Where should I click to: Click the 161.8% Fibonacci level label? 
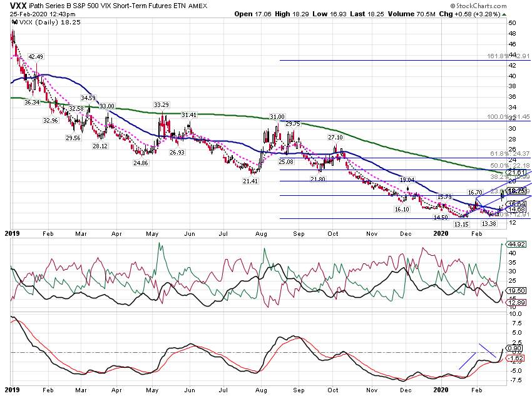(x=508, y=56)
